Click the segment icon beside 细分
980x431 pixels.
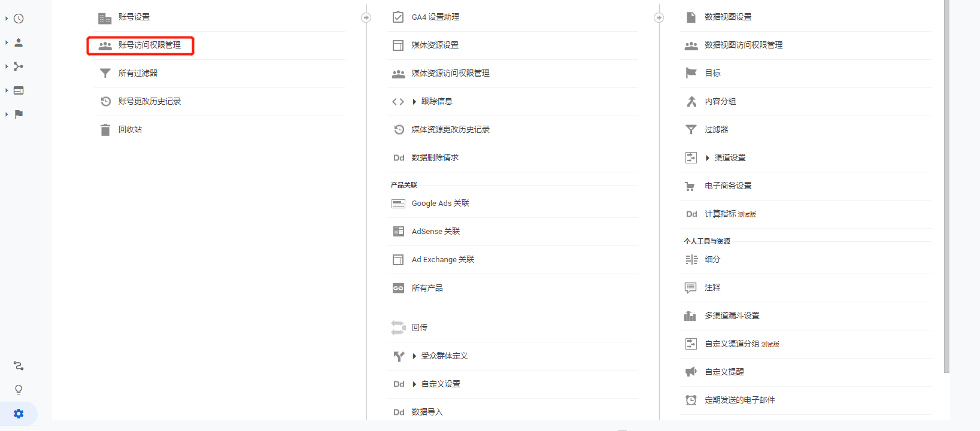691,259
